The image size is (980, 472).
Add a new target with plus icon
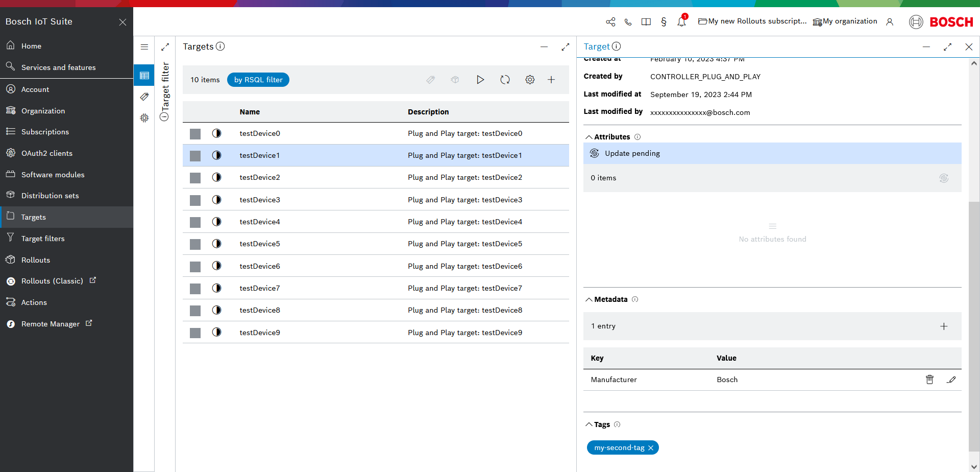(x=551, y=80)
